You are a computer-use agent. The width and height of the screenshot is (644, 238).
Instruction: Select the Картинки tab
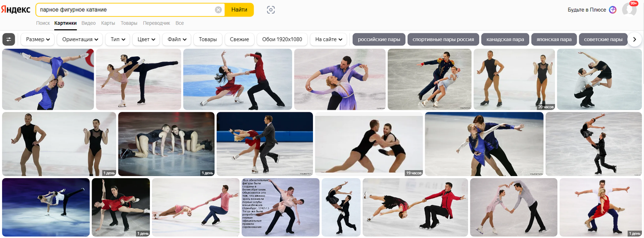tap(65, 23)
